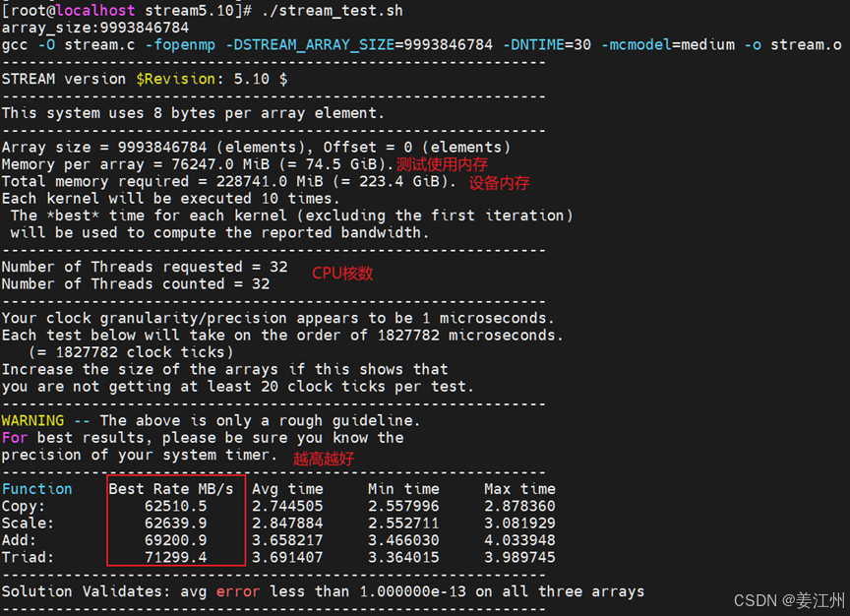
Task: Click 'This system uses 8 bytes' line
Action: coord(193,113)
